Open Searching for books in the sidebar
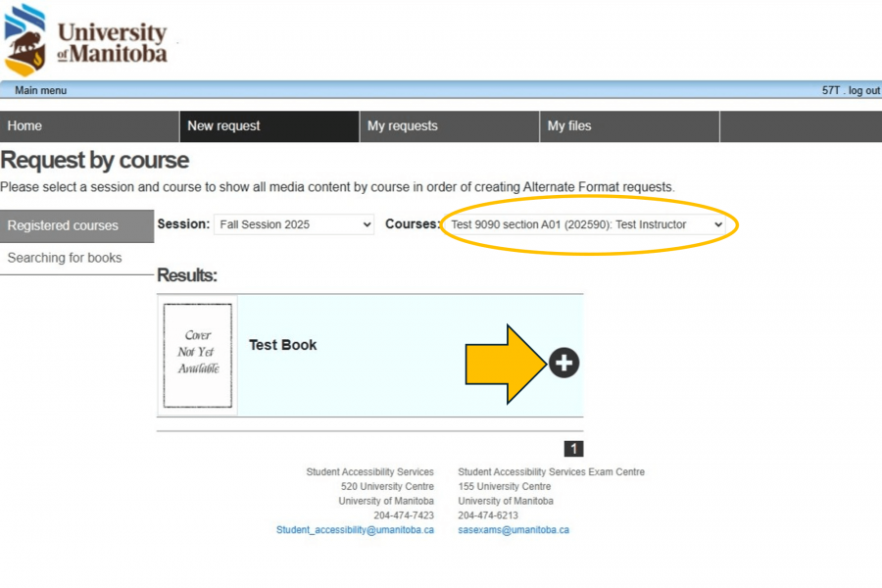The height and width of the screenshot is (588, 882). 65,258
